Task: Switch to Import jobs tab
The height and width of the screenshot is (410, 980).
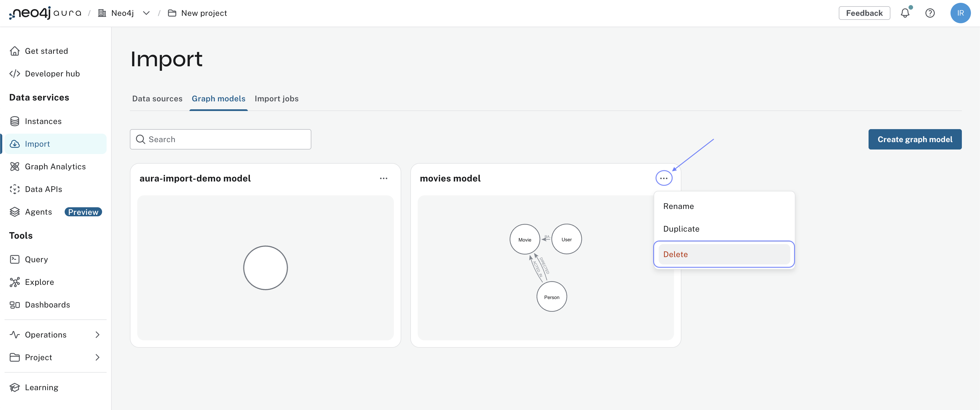Action: point(276,99)
